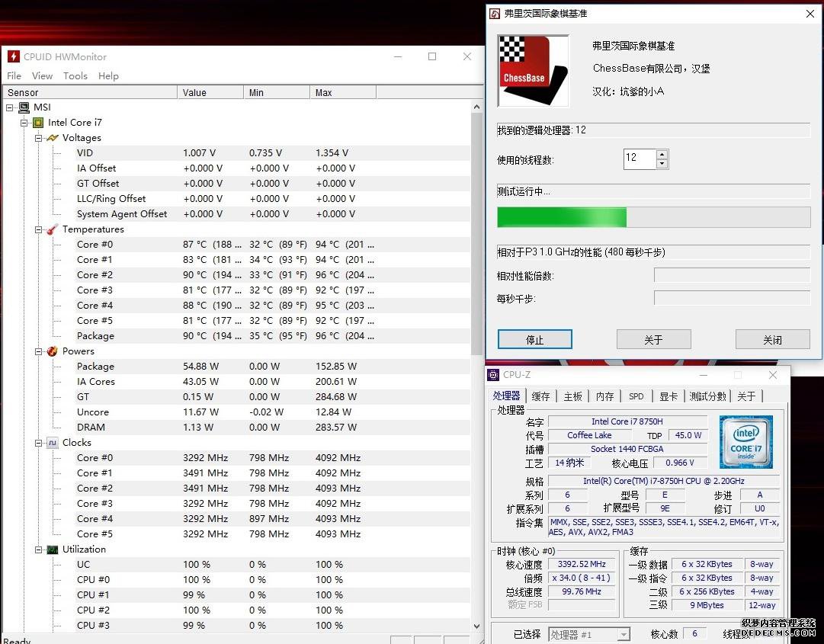Click the Fritz Chess Benchmark title bar icon
This screenshot has width=824, height=644.
click(x=495, y=14)
